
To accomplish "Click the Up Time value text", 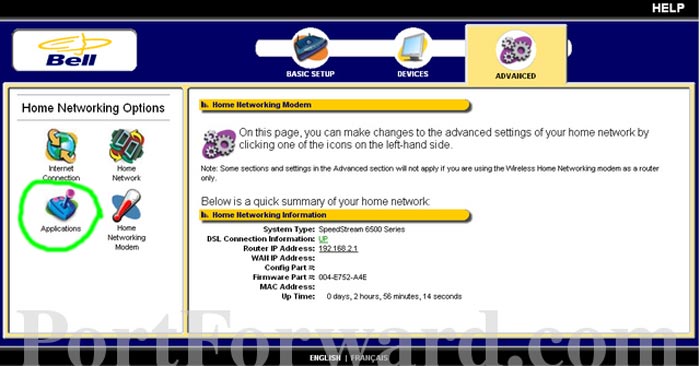I will (394, 297).
